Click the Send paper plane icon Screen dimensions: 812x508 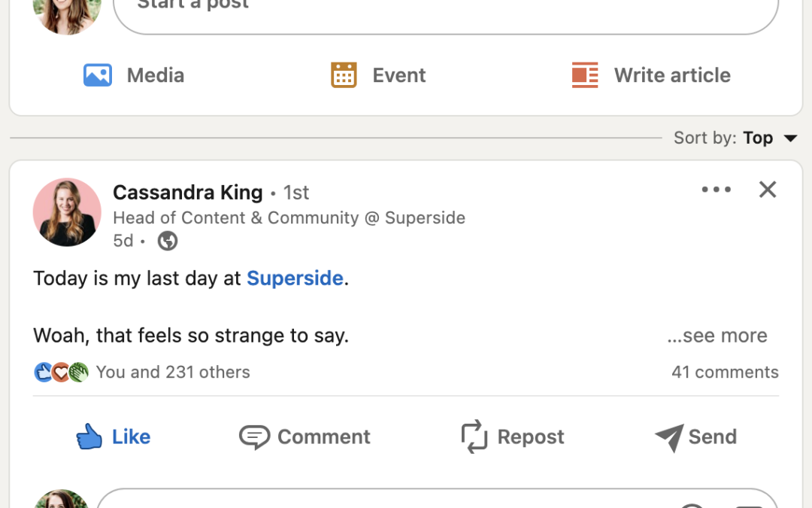pyautogui.click(x=669, y=437)
